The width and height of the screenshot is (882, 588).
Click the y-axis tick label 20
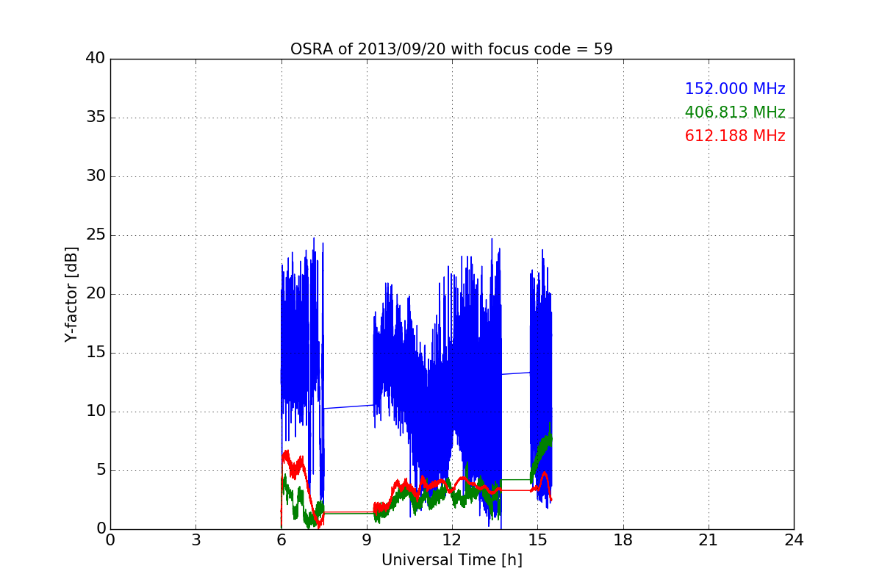[x=96, y=294]
